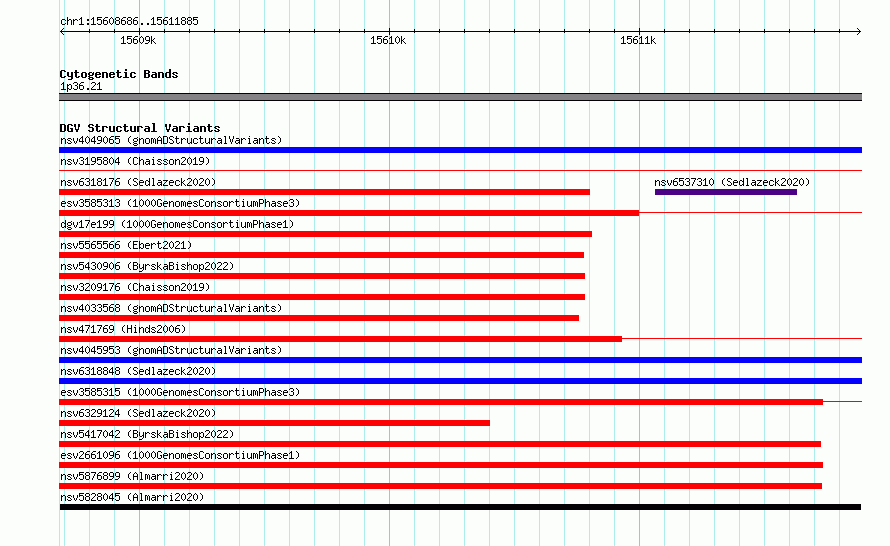Screen dimensions: 890x546
Task: Click the red bar under nsv6318176
Action: click(x=324, y=192)
